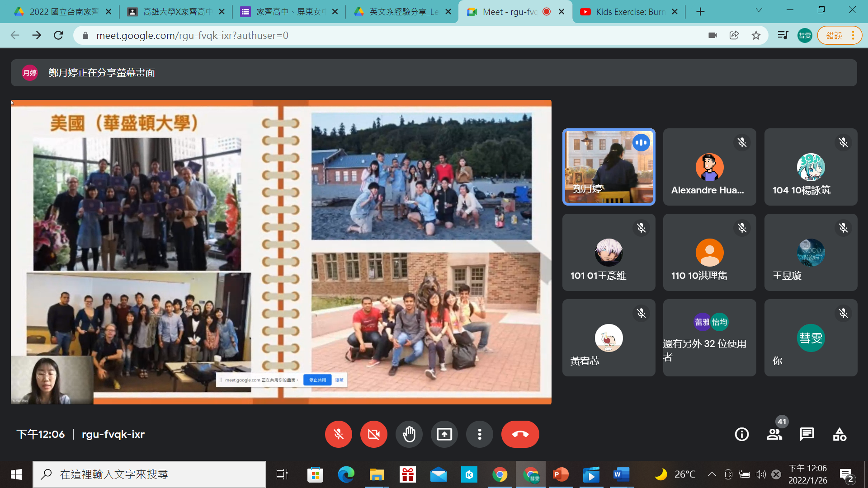The image size is (868, 488).
Task: Turn on the camera in Meet
Action: pos(373,434)
